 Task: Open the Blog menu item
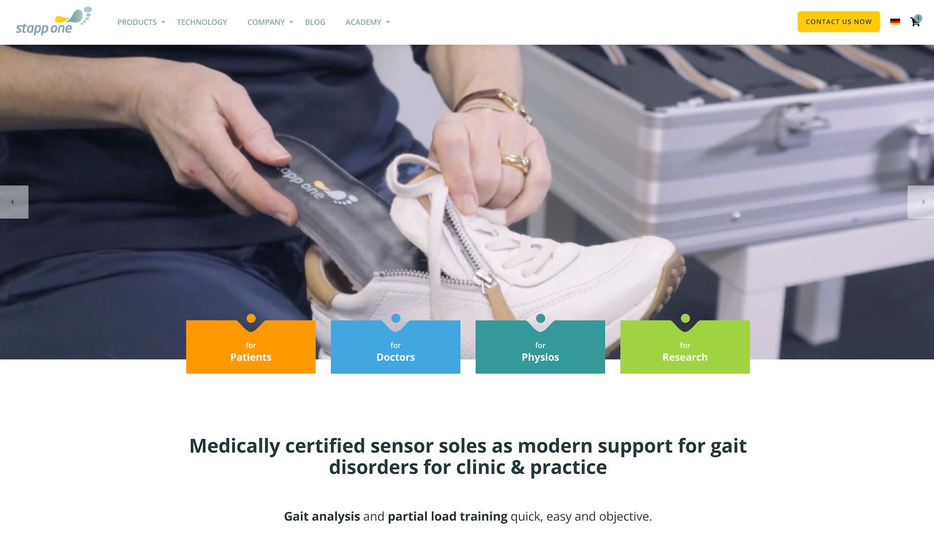[315, 22]
